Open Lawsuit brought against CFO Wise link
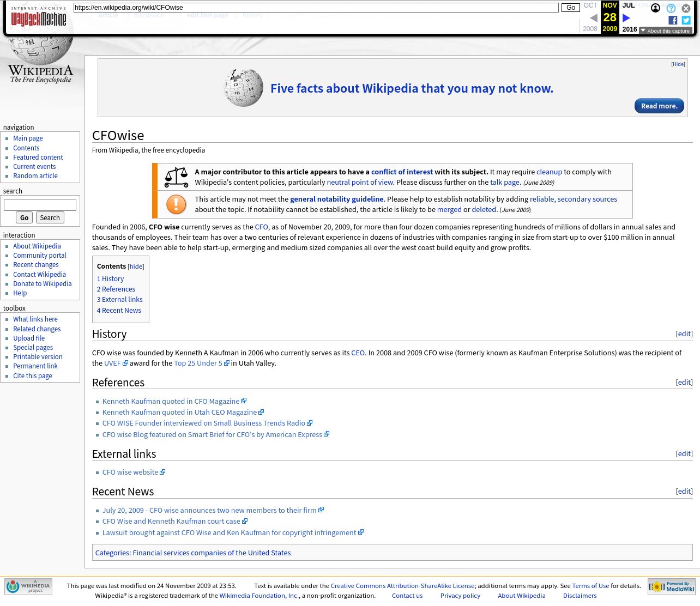700x606 pixels. click(233, 533)
